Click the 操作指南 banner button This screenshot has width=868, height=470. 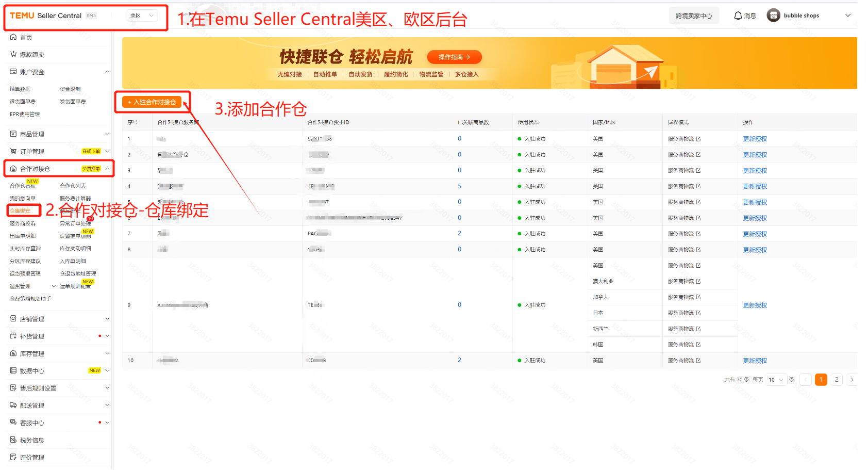(455, 57)
